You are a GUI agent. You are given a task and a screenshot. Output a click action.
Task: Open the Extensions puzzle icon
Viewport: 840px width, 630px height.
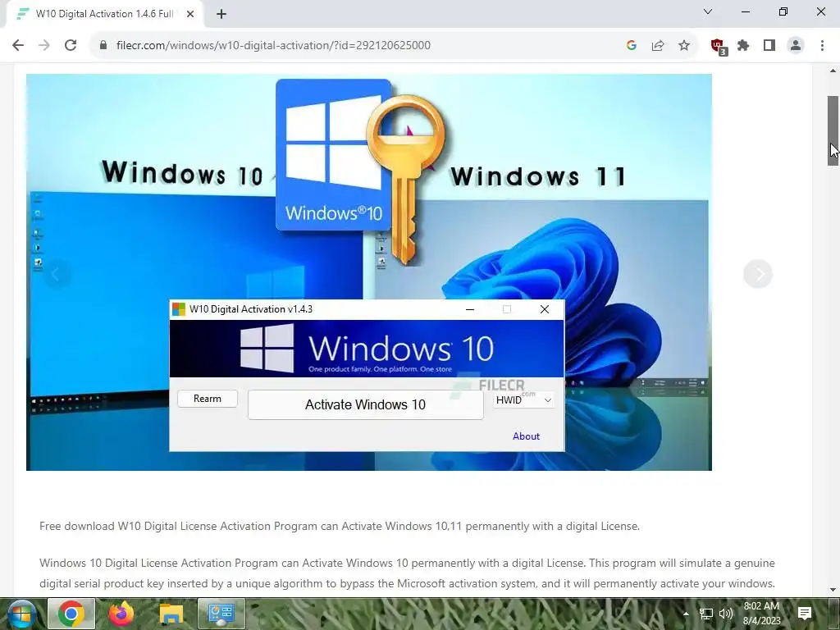click(743, 46)
